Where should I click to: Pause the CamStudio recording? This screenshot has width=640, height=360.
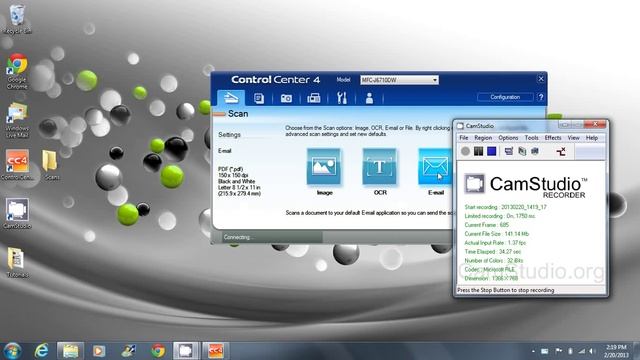coord(478,151)
